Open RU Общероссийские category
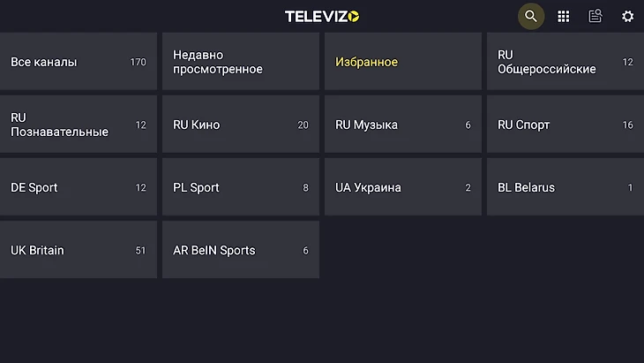644x363 pixels. tap(565, 62)
